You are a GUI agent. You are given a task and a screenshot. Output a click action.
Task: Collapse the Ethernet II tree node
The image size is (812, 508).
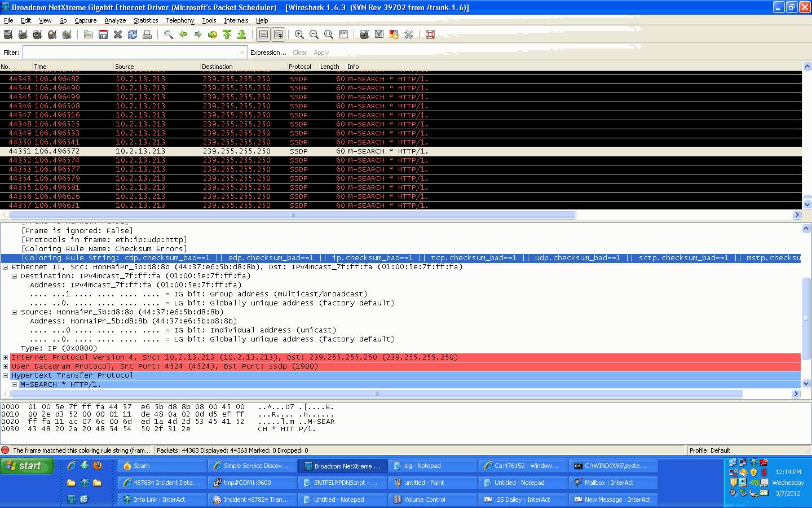pos(6,267)
